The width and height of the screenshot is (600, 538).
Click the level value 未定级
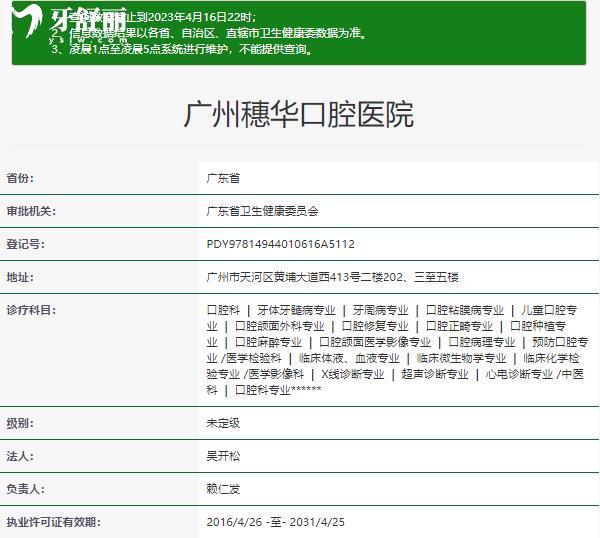(x=223, y=423)
